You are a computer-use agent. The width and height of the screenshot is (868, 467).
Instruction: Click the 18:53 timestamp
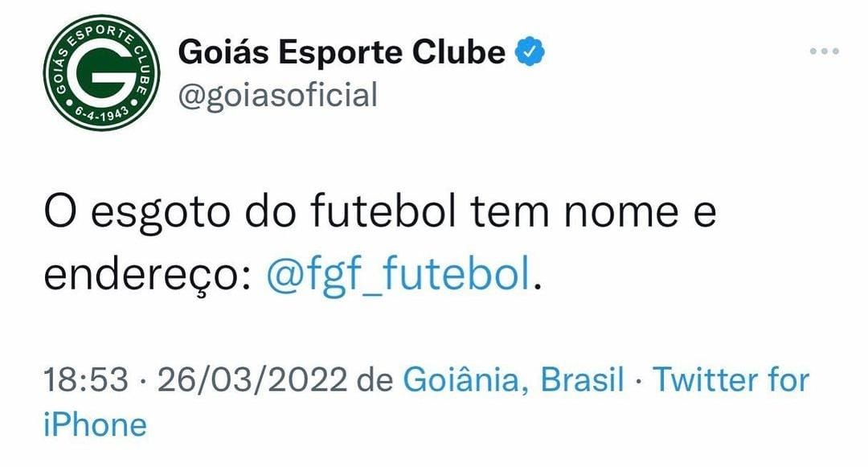click(x=85, y=379)
